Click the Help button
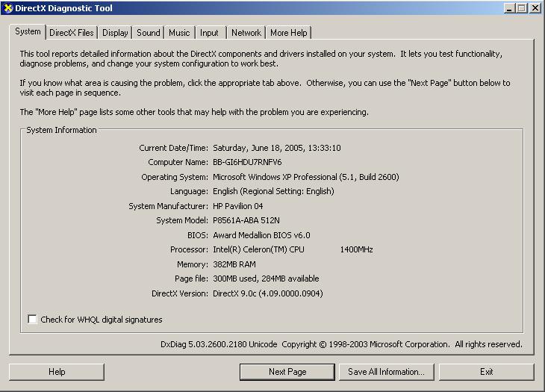Image resolution: width=545 pixels, height=392 pixels. [57, 371]
